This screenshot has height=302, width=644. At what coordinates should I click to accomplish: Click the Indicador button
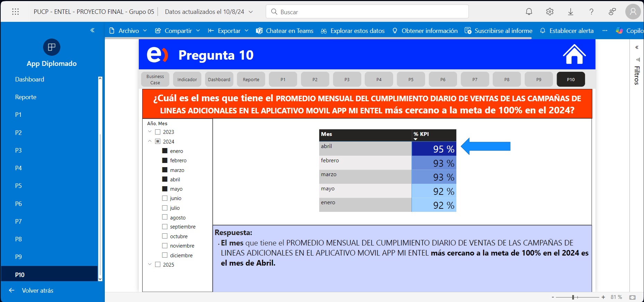187,79
